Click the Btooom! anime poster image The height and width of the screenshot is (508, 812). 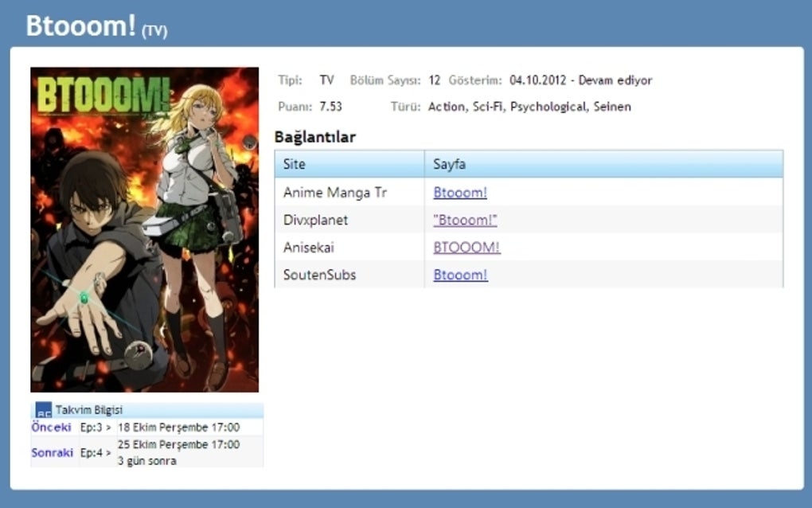[144, 229]
